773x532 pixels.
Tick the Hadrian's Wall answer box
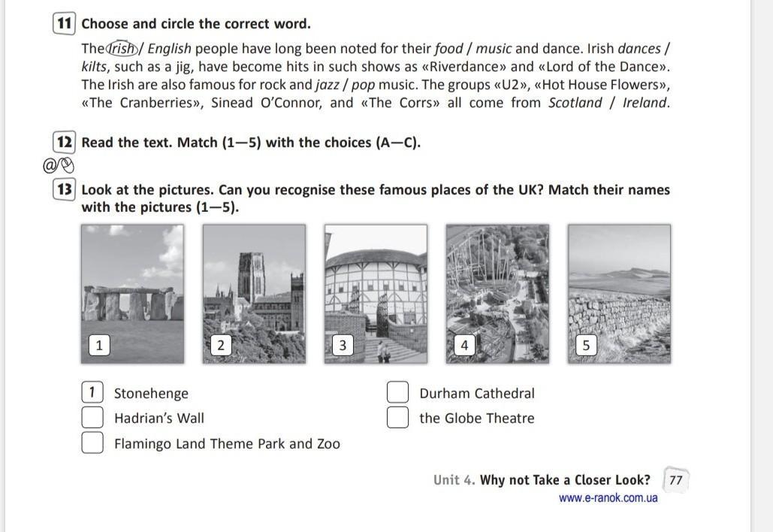point(92,417)
